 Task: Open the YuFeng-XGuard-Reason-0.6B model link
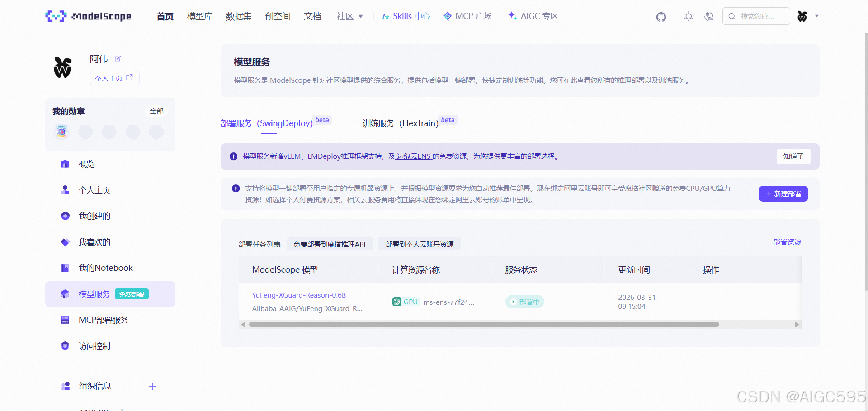pos(298,295)
